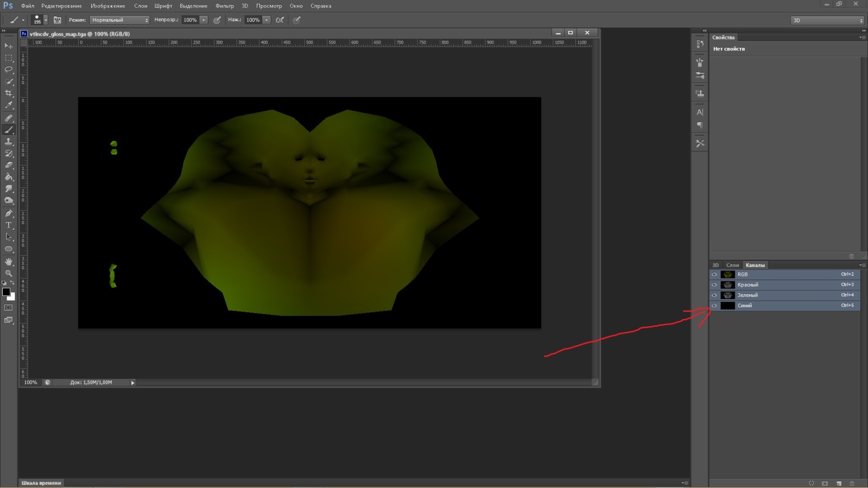Screen dimensions: 868x488
Task: Toggle Quick Mask mode
Action: click(x=9, y=308)
